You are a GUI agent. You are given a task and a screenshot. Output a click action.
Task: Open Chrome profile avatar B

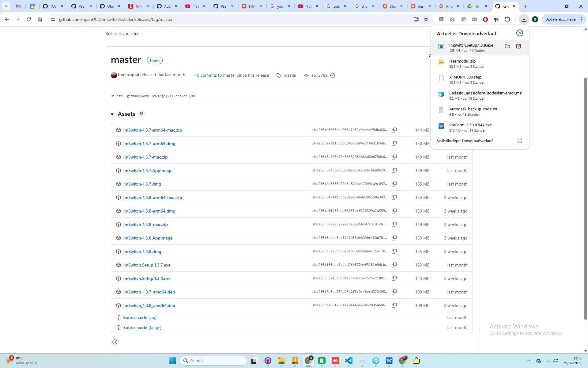(535, 19)
